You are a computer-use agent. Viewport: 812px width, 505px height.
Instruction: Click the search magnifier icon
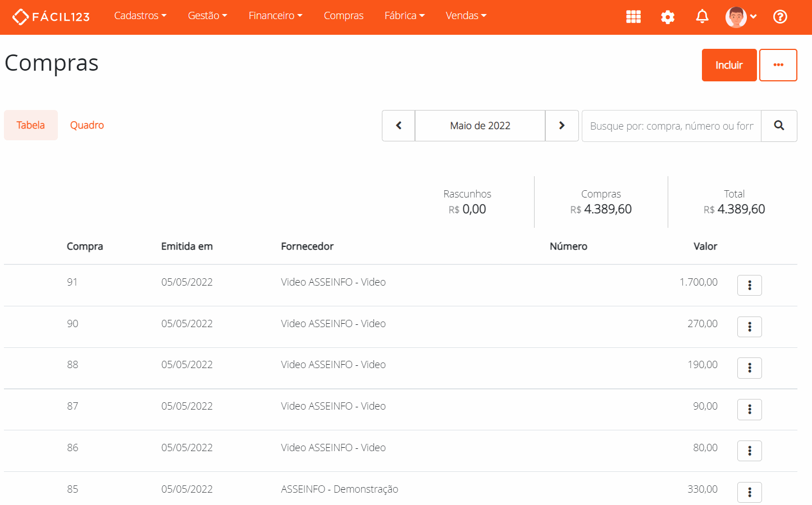tap(779, 126)
